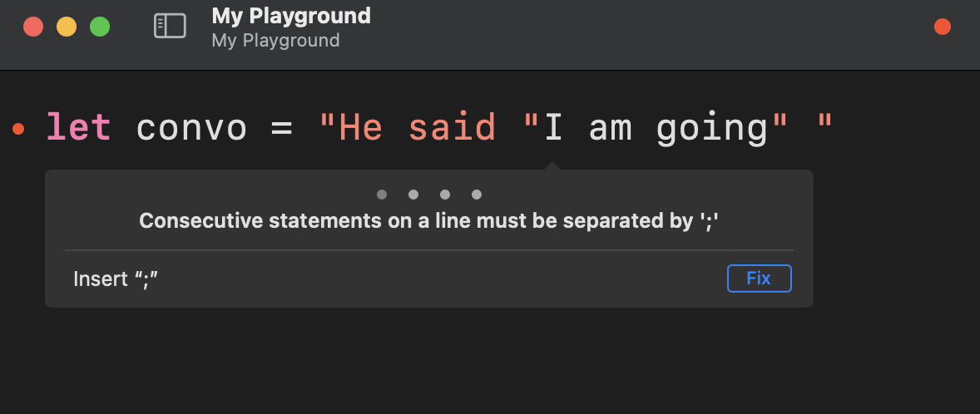Go to the fourth error page dot
980x414 pixels.
477,195
